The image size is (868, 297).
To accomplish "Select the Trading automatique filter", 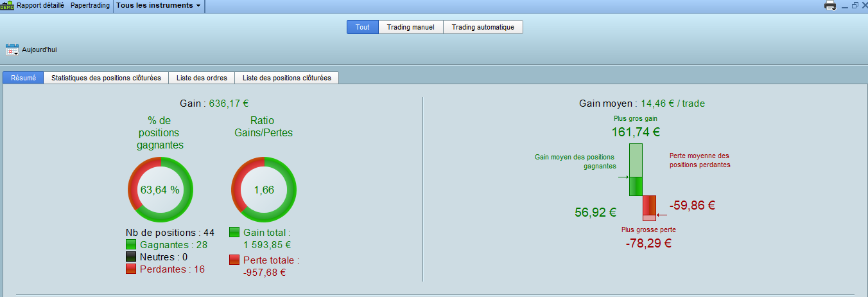I will click(483, 27).
